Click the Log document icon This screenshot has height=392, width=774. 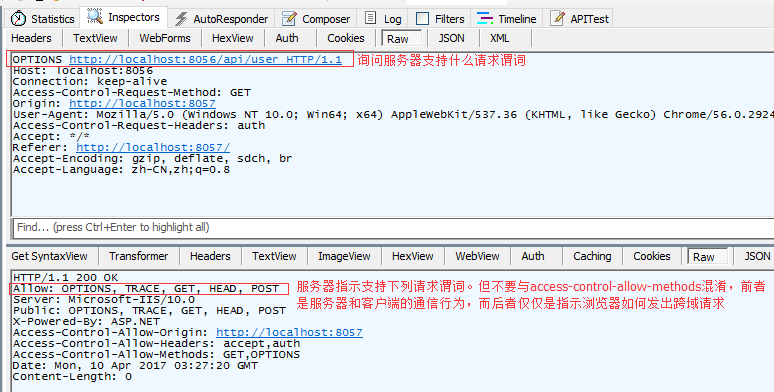pyautogui.click(x=370, y=18)
